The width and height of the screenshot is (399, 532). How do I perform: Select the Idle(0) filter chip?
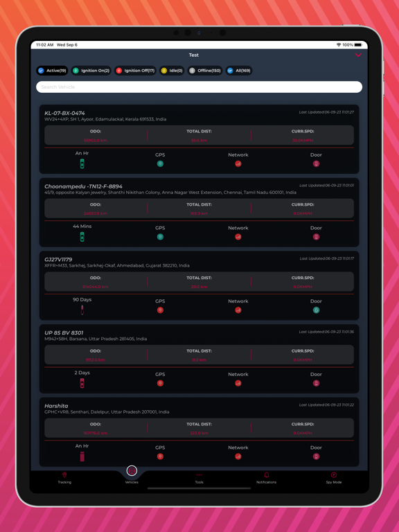[x=172, y=71]
